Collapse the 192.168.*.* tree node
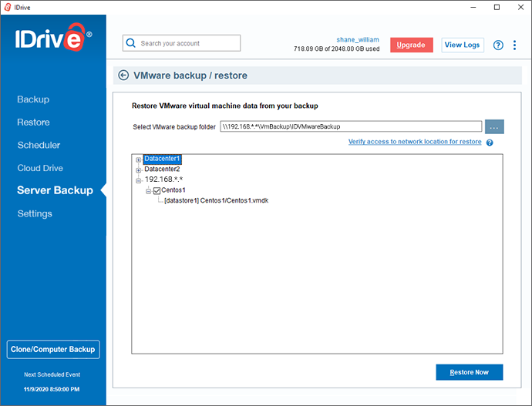The width and height of the screenshot is (532, 406). 139,180
